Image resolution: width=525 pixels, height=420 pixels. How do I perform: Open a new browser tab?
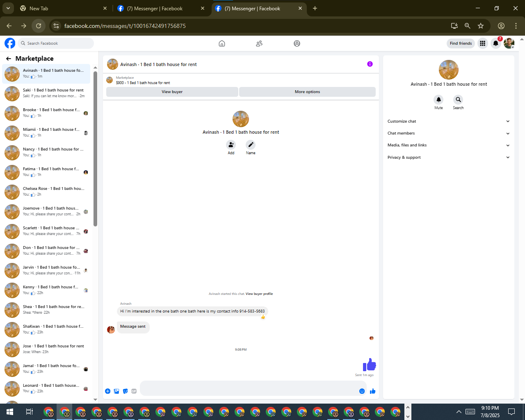point(315,8)
